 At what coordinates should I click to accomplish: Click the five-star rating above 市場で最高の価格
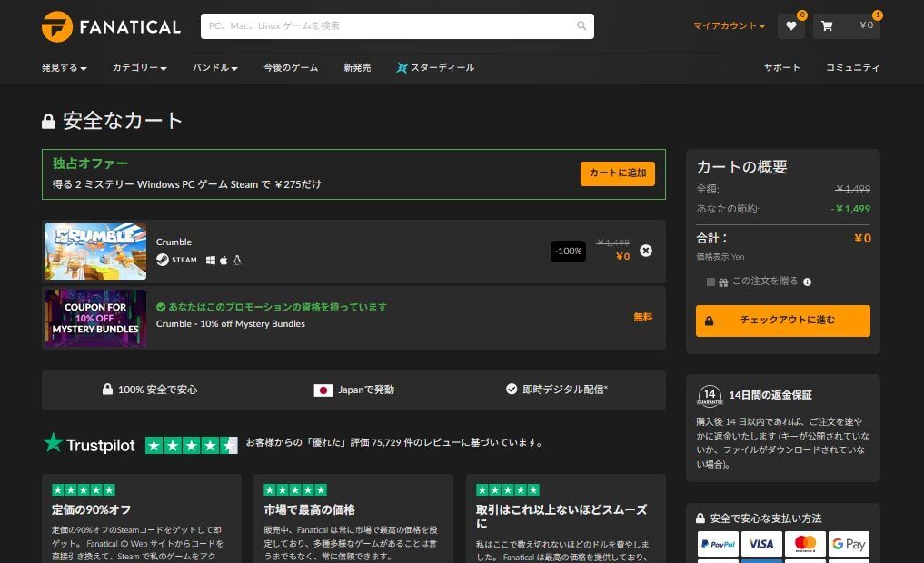click(296, 490)
